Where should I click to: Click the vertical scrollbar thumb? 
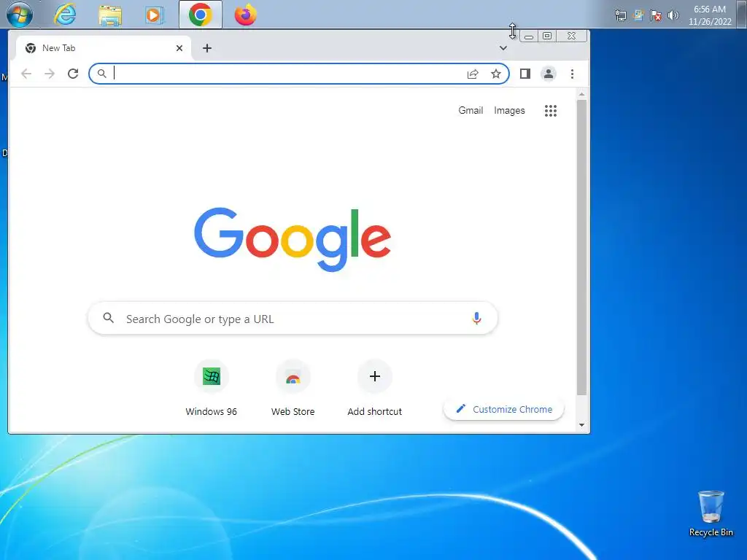point(581,247)
